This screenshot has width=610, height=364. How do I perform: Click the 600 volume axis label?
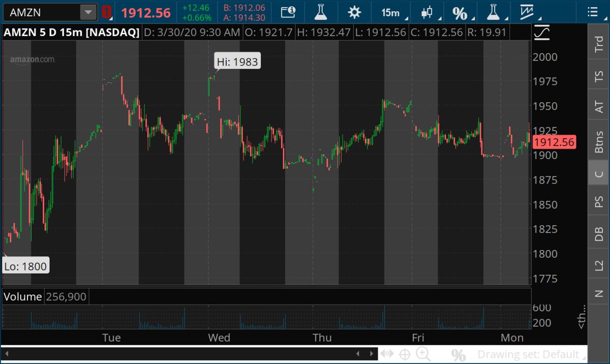[542, 308]
